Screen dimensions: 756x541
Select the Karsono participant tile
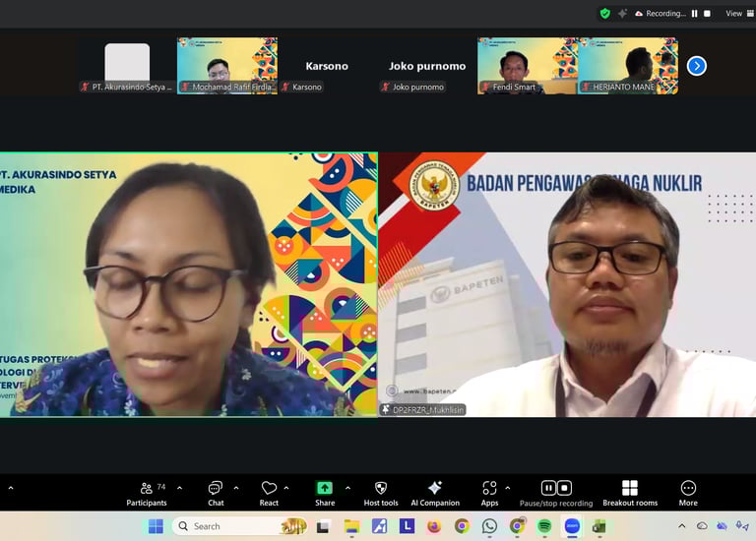(327, 66)
